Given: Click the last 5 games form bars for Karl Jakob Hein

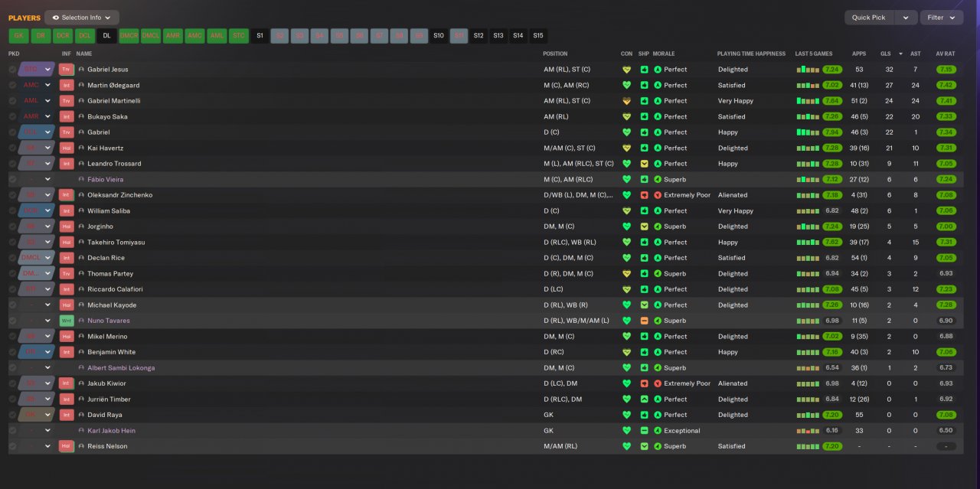Looking at the screenshot, I should click(808, 431).
